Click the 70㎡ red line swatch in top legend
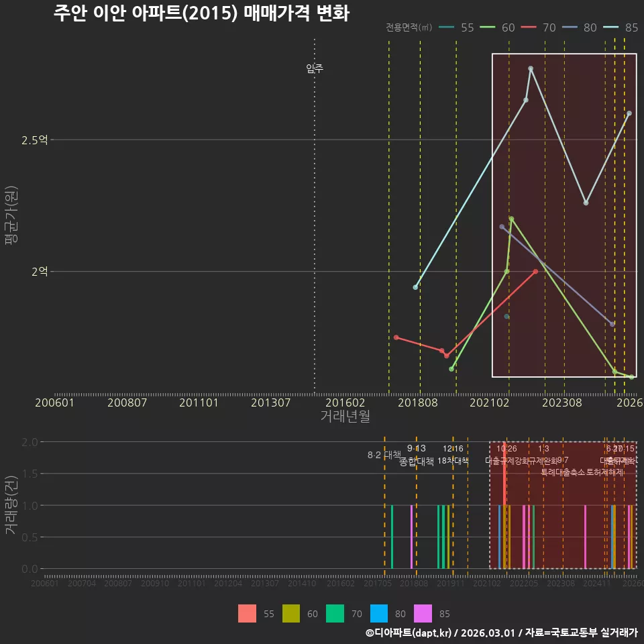Viewport: 644px width, 644px height. tap(529, 28)
